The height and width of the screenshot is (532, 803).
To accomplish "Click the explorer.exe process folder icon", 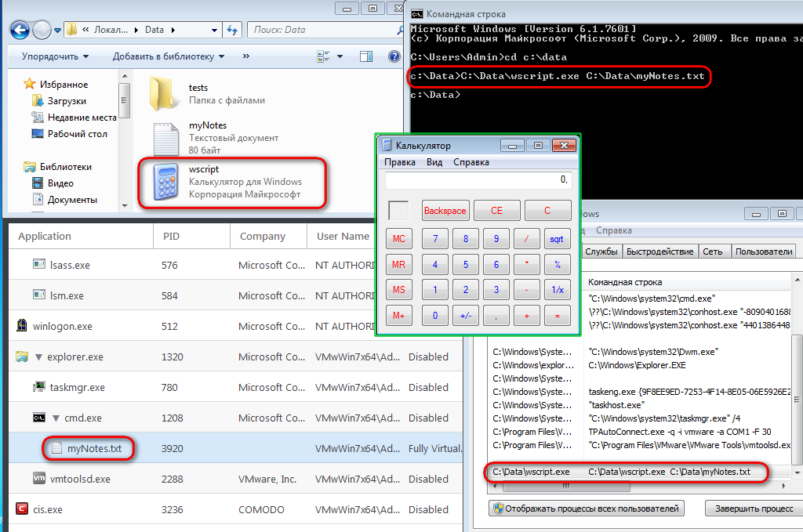I will click(21, 356).
